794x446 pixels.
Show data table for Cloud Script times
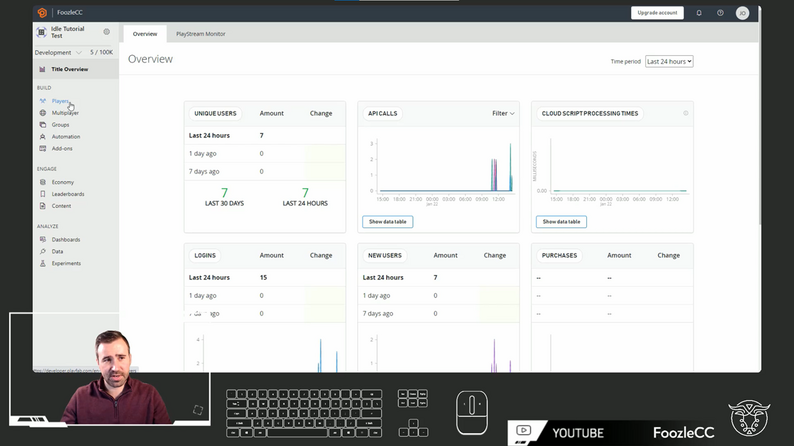point(561,222)
